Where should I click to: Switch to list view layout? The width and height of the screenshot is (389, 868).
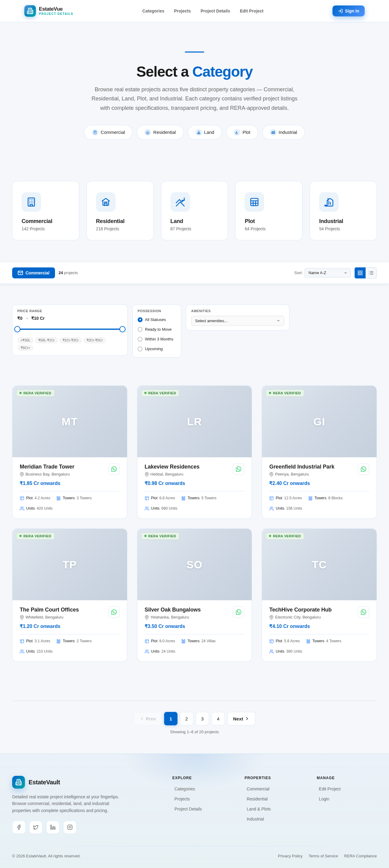point(371,273)
